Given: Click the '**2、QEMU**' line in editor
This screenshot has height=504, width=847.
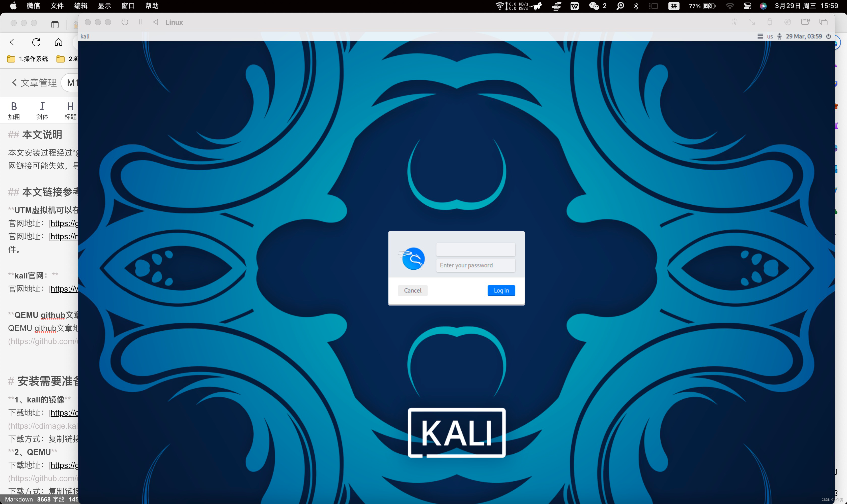Looking at the screenshot, I should click(x=33, y=452).
